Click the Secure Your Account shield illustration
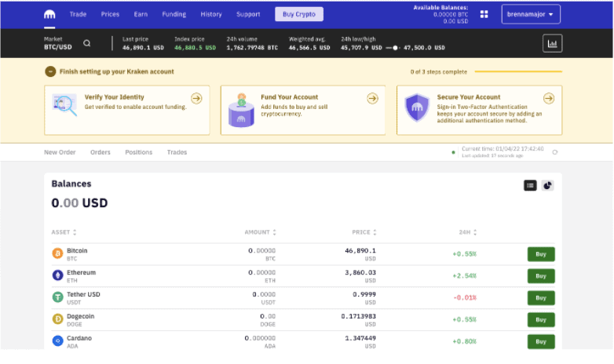The image size is (614, 364). click(417, 107)
